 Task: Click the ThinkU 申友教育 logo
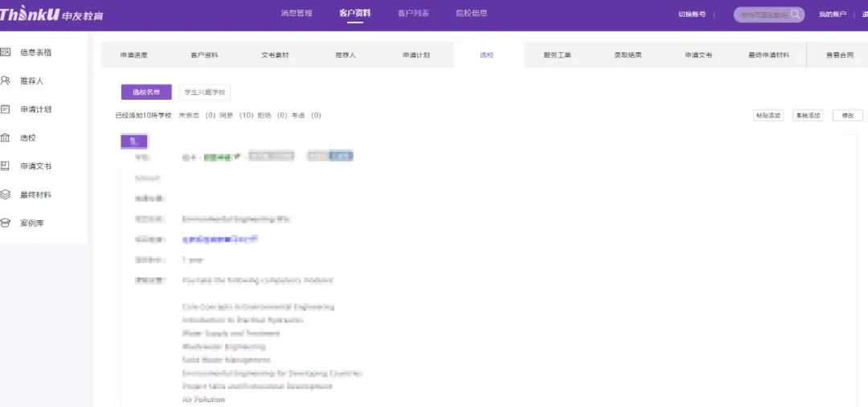[x=51, y=15]
